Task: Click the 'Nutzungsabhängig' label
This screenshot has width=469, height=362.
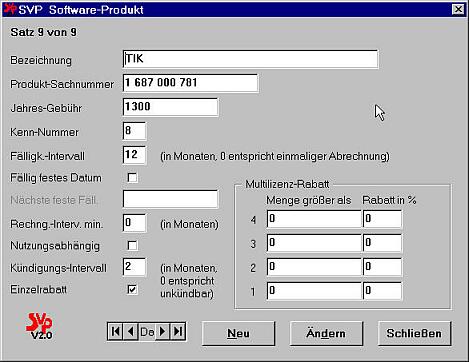Action: 55,246
